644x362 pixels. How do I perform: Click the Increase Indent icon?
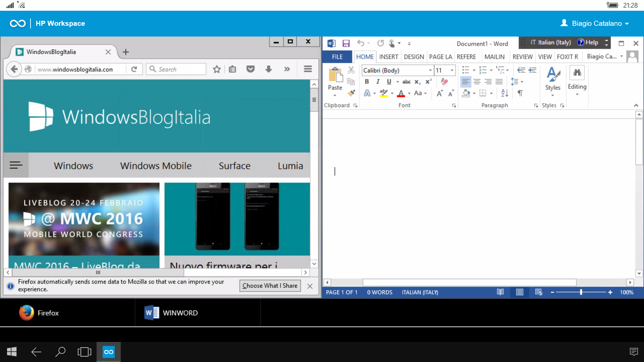point(532,70)
